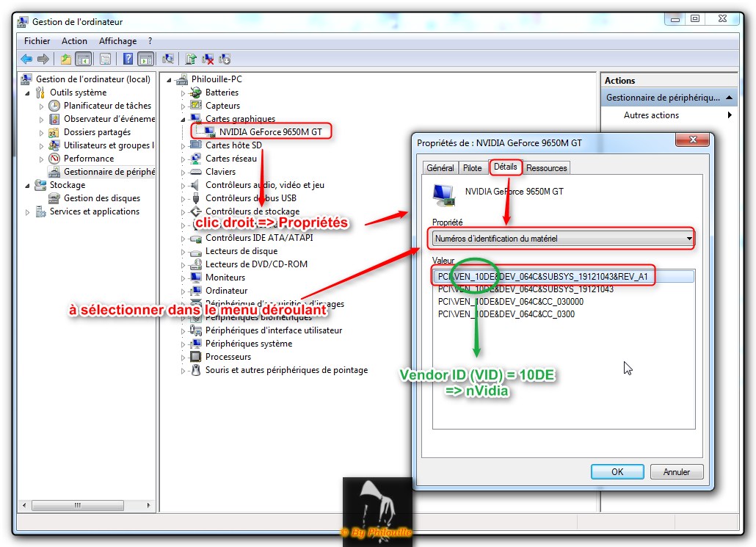Select Utilisateurs et groupes in left tree
Image resolution: width=756 pixels, height=547 pixels.
(x=109, y=145)
